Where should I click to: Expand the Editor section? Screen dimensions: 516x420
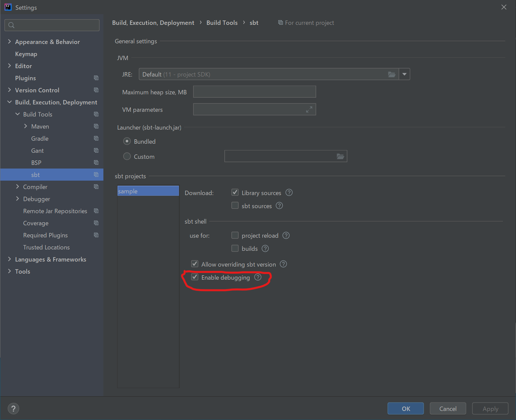click(9, 65)
